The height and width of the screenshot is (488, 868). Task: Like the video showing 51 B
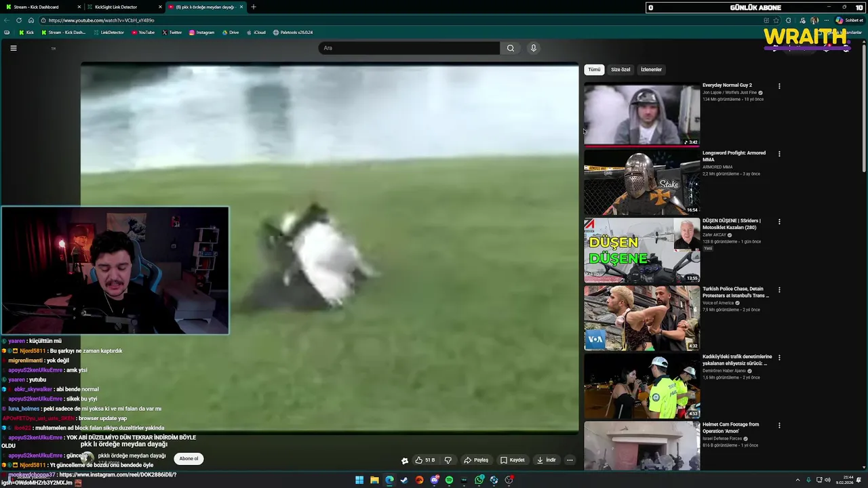click(x=426, y=460)
